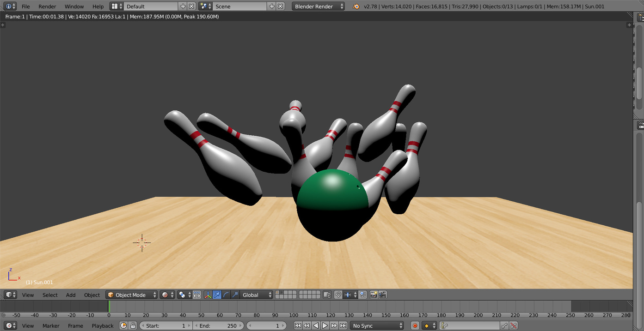Click the add new Scene plus button
Image resolution: width=644 pixels, height=331 pixels.
[272, 6]
